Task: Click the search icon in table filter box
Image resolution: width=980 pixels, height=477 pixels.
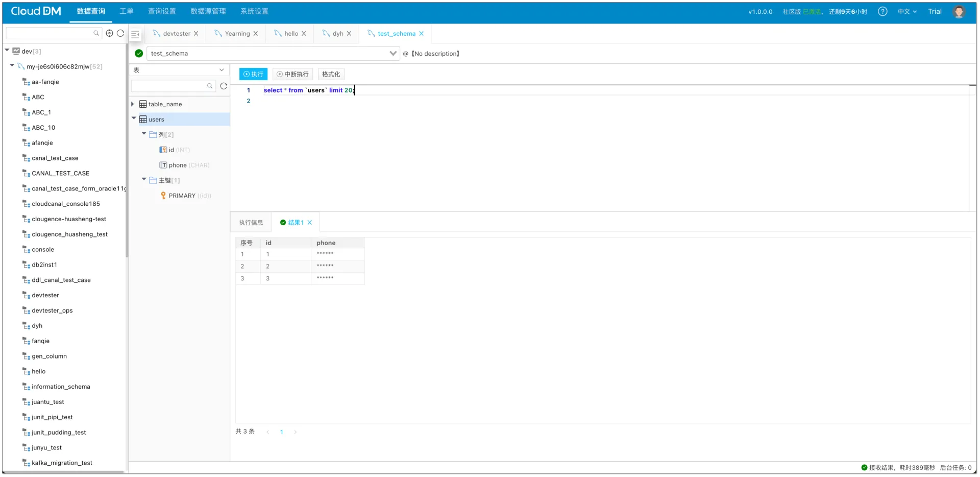Action: 210,86
